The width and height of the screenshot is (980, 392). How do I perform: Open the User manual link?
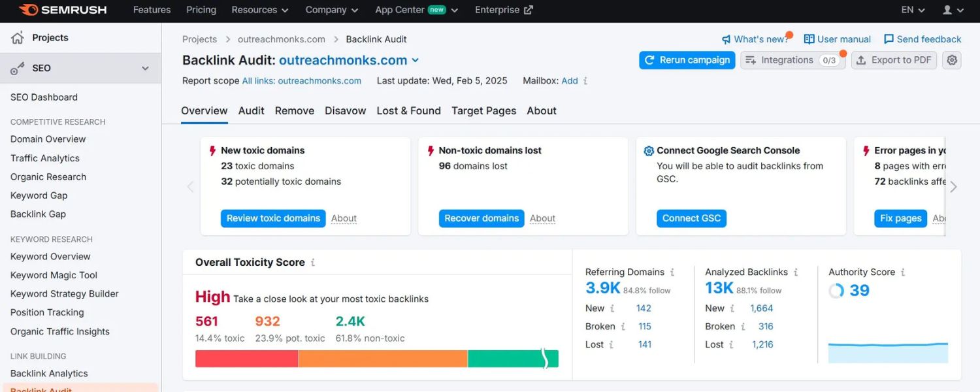pyautogui.click(x=837, y=39)
